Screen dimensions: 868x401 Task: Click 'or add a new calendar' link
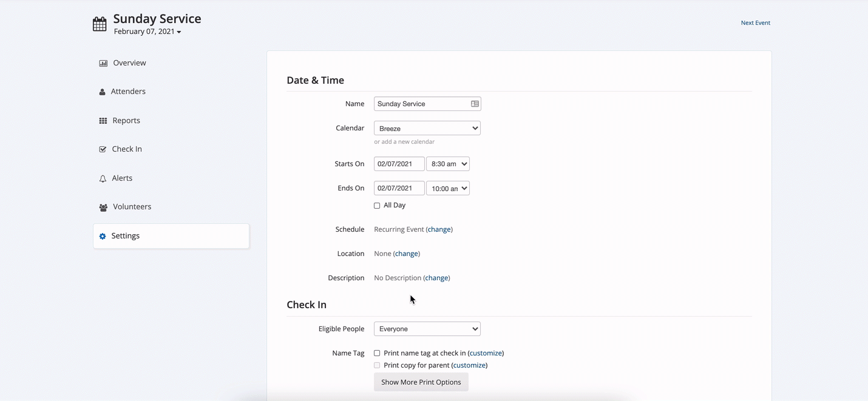(x=404, y=142)
